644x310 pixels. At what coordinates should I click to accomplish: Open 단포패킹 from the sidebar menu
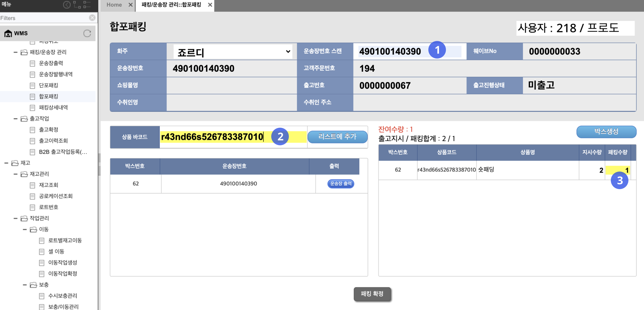pyautogui.click(x=48, y=86)
